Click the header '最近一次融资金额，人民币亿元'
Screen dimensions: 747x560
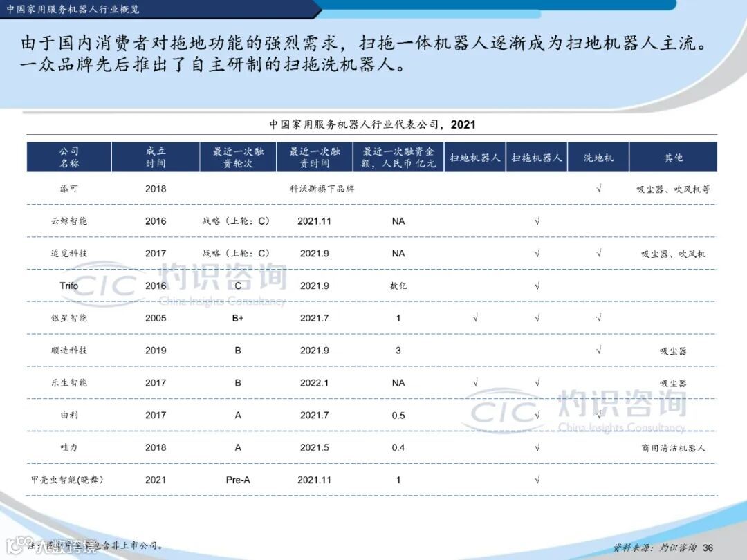click(398, 157)
